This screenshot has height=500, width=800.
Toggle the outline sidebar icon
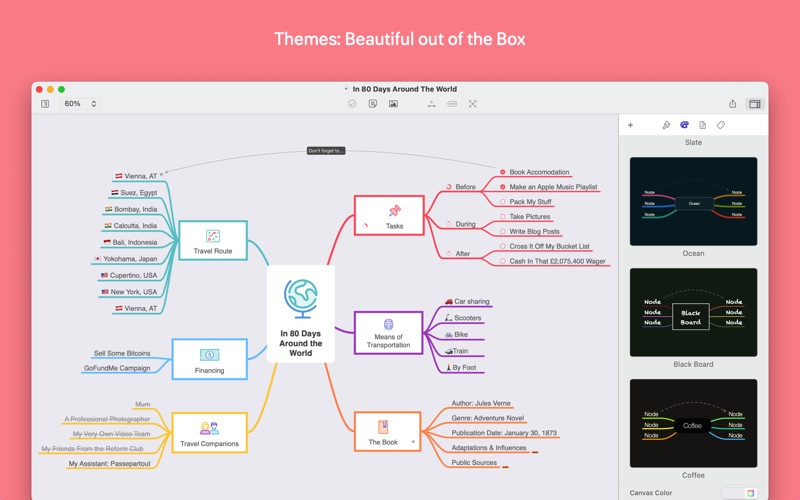point(45,104)
